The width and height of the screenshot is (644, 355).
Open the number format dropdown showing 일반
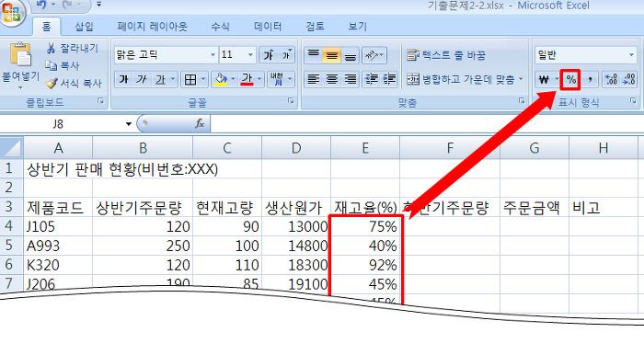point(632,54)
